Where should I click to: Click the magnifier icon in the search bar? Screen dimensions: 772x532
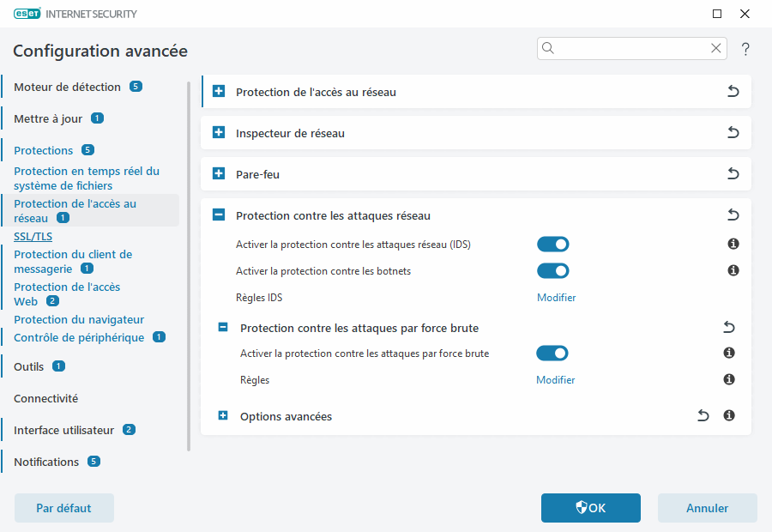coord(548,48)
